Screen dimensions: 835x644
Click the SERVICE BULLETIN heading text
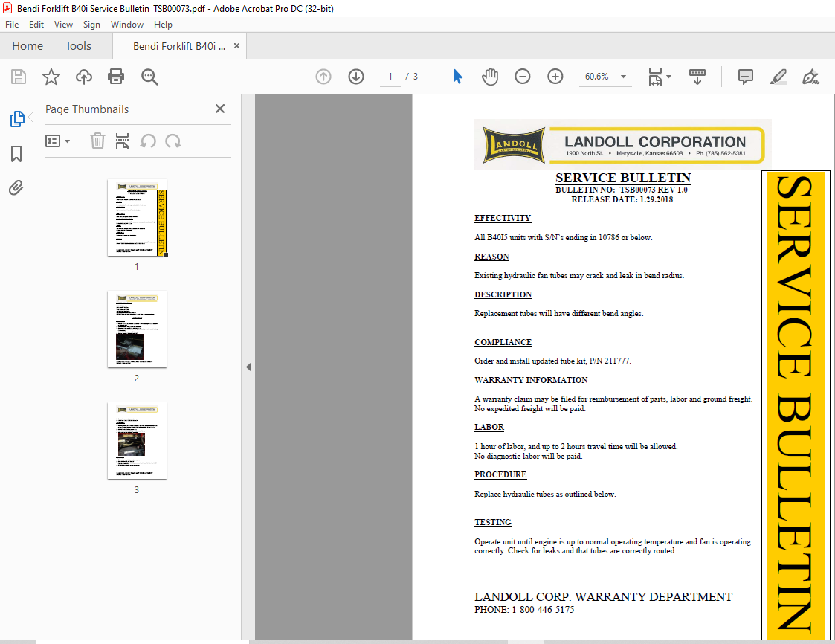tap(623, 178)
